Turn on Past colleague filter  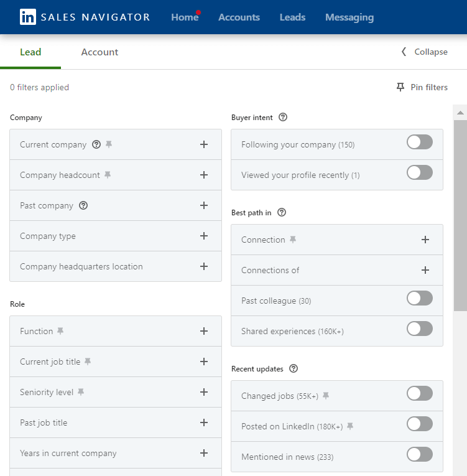420,298
